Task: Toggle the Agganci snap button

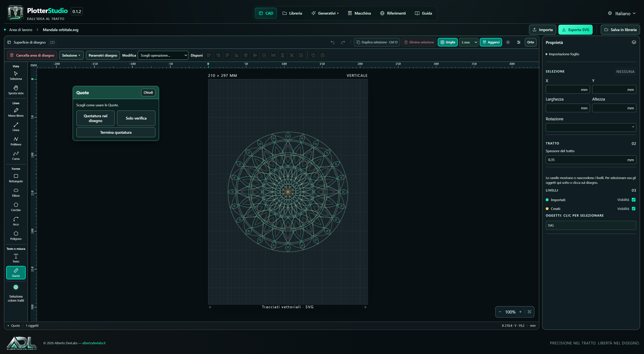Action: 491,42
